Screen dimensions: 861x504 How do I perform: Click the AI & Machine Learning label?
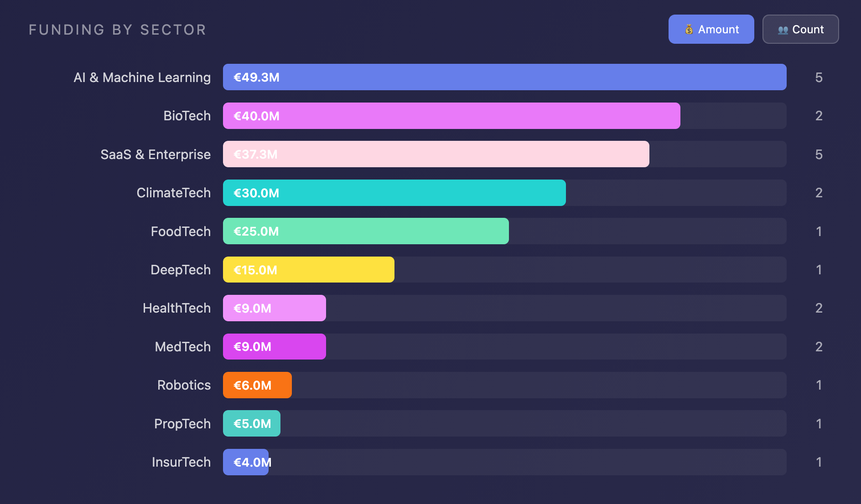[x=142, y=77]
